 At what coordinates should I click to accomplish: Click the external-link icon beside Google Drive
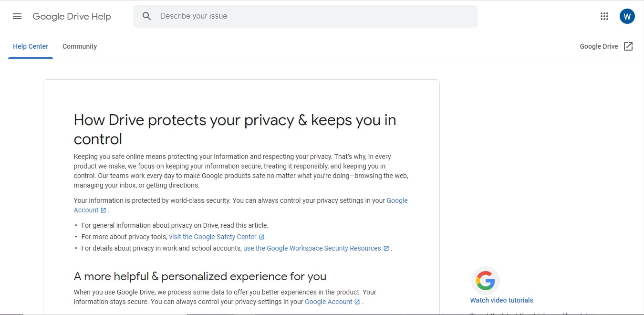click(628, 46)
